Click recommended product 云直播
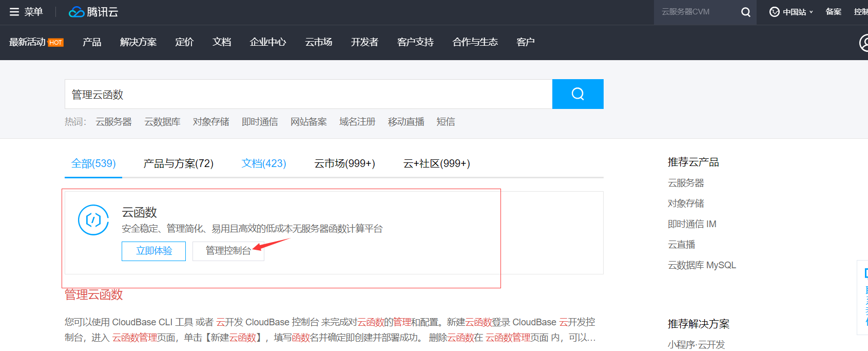This screenshot has width=868, height=351. click(682, 245)
